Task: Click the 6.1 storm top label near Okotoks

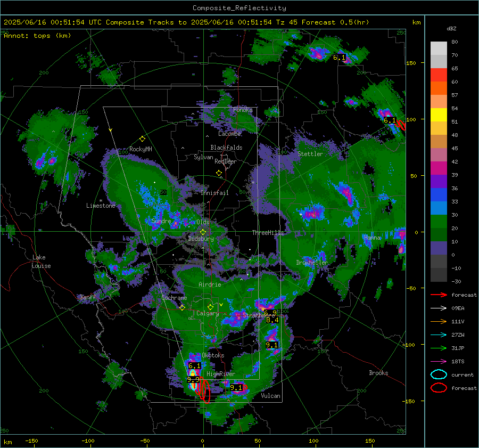Action: [195, 366]
